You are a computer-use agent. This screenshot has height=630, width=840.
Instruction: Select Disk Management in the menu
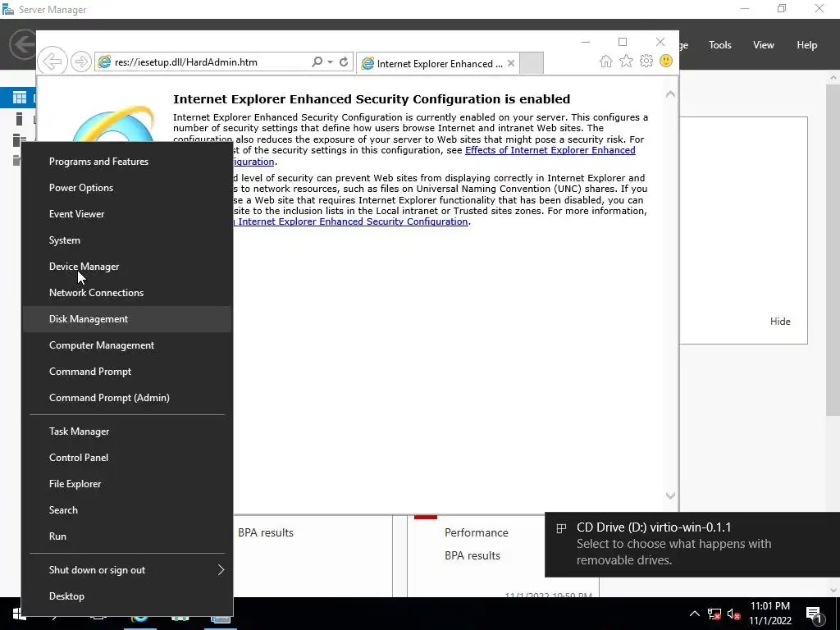127,319
